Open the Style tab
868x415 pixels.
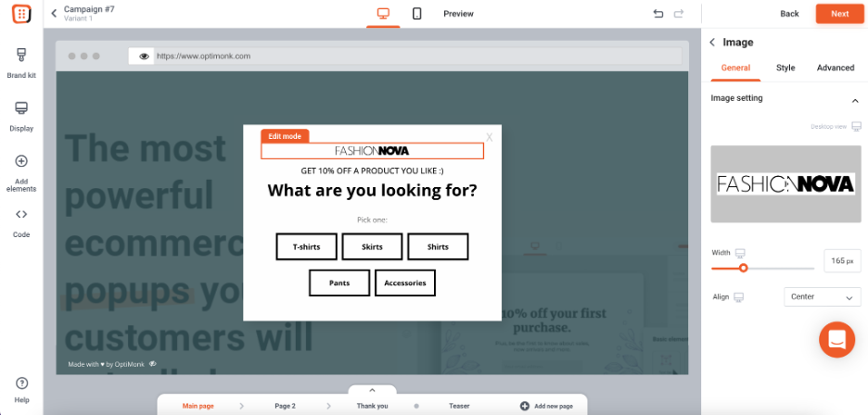[785, 68]
